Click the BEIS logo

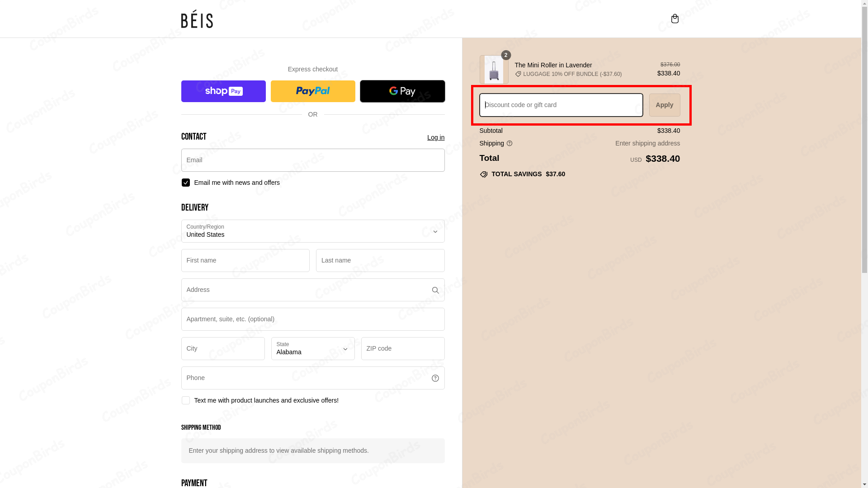197,19
